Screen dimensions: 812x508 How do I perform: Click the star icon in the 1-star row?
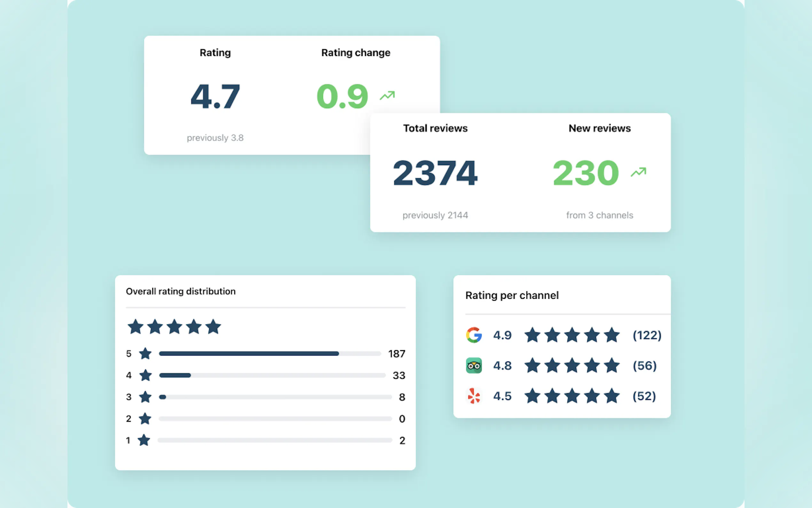(x=144, y=440)
